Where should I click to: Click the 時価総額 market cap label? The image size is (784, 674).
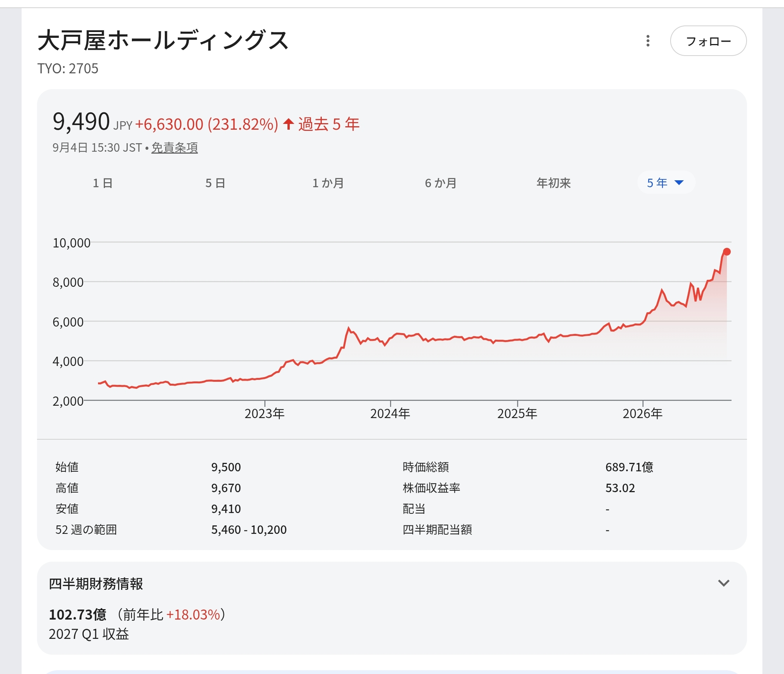pyautogui.click(x=426, y=467)
